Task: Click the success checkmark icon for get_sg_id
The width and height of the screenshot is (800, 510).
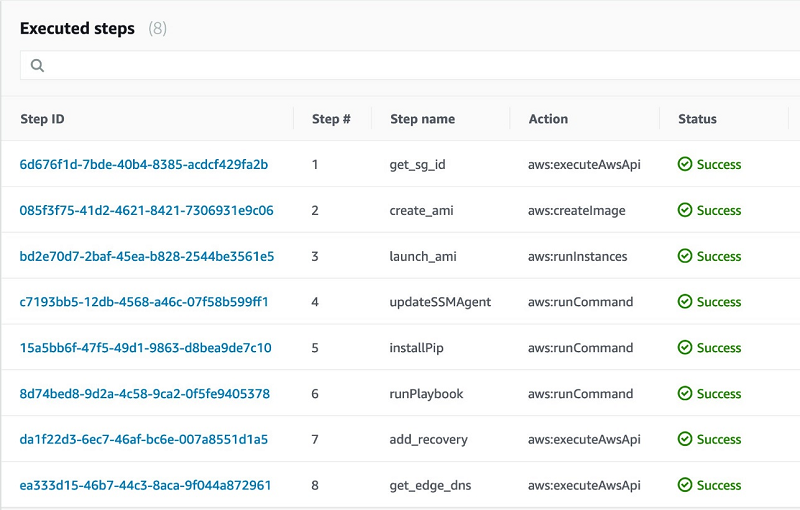Action: (685, 164)
